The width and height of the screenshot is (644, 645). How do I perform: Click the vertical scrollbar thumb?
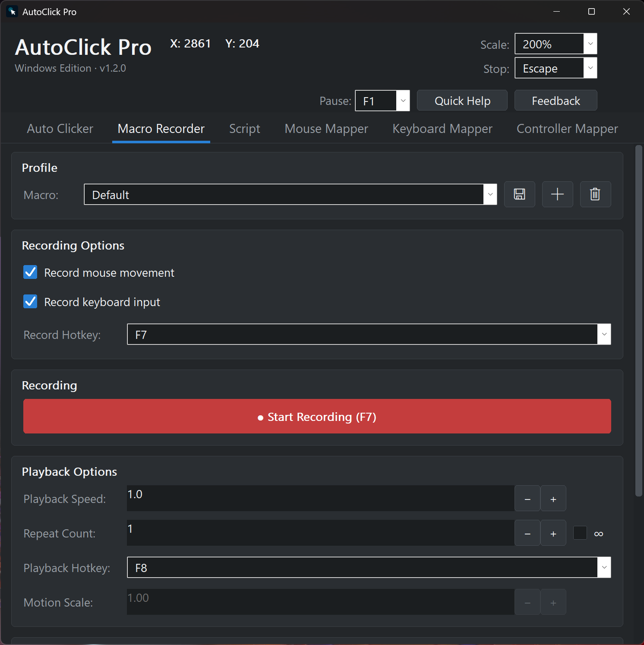pos(639,321)
